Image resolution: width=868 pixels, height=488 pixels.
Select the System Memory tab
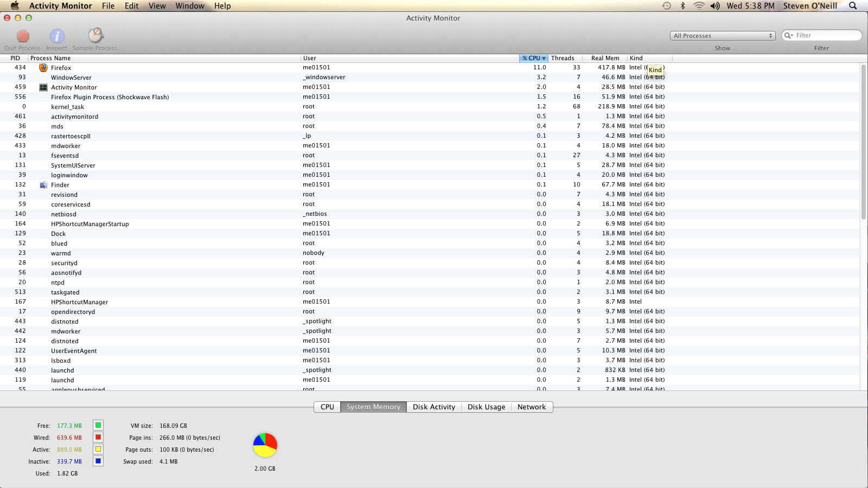click(x=373, y=407)
